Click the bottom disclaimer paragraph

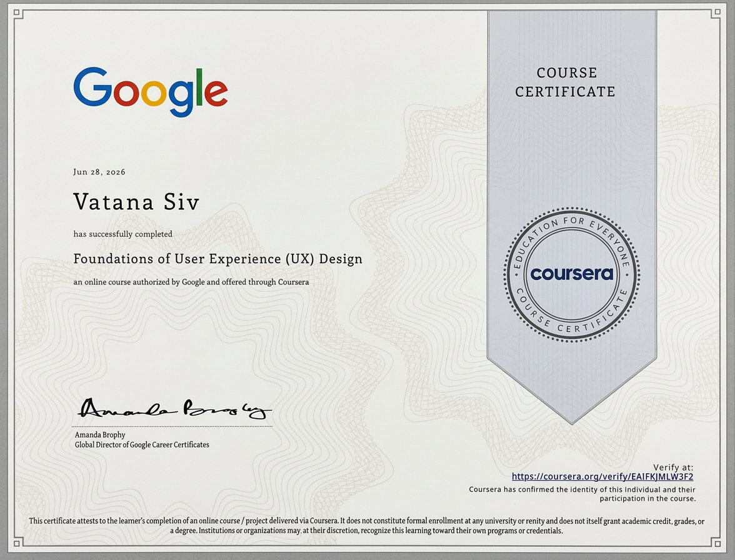point(366,526)
